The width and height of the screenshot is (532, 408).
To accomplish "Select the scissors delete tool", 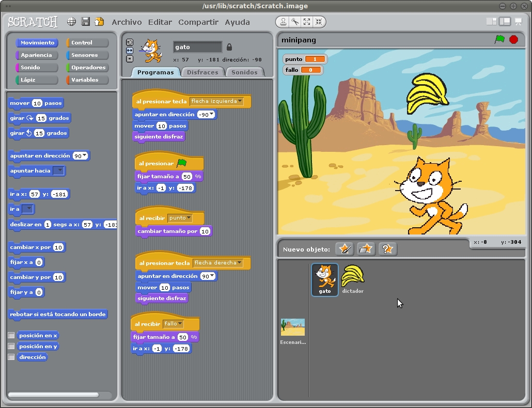I will click(x=295, y=22).
